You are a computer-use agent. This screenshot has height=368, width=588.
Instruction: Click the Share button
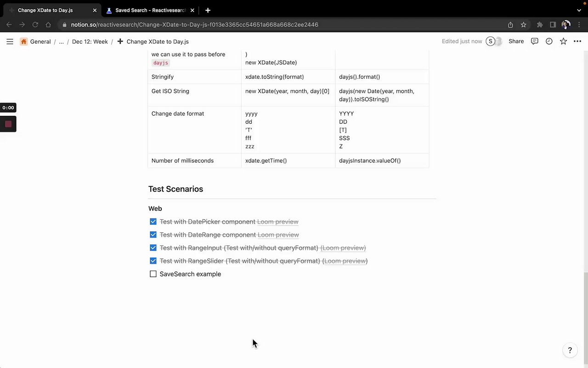tap(516, 41)
